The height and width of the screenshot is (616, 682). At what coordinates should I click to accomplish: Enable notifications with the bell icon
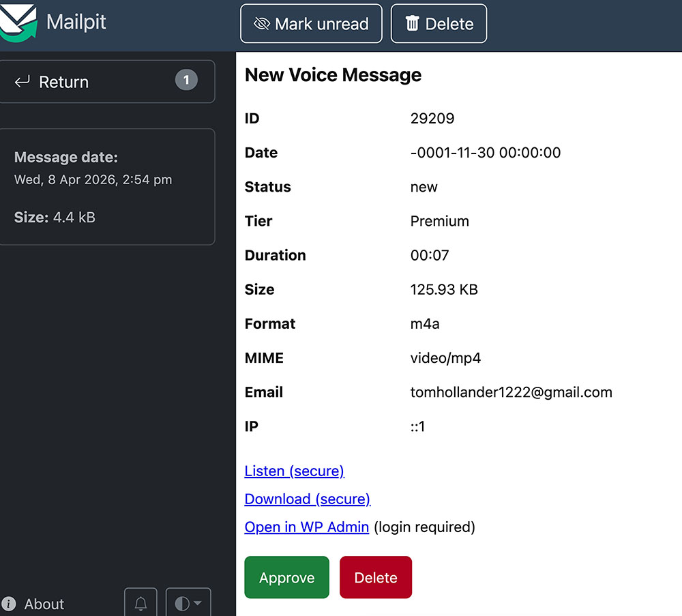pyautogui.click(x=140, y=604)
